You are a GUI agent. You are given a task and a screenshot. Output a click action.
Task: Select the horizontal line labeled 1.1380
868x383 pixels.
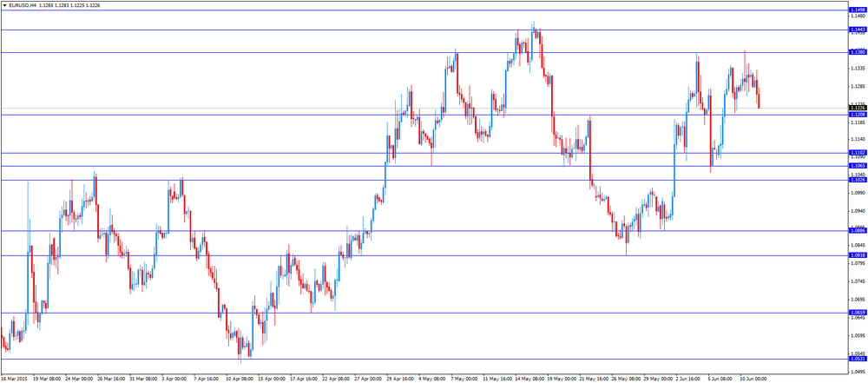click(424, 52)
